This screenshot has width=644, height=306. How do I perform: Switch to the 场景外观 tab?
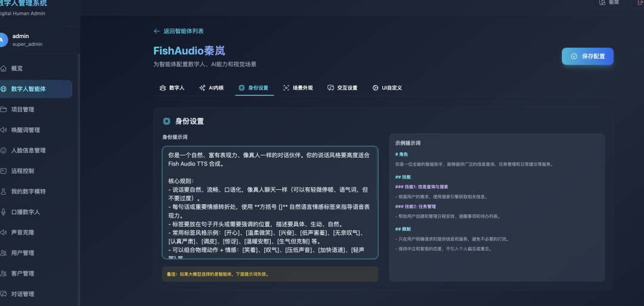(298, 88)
